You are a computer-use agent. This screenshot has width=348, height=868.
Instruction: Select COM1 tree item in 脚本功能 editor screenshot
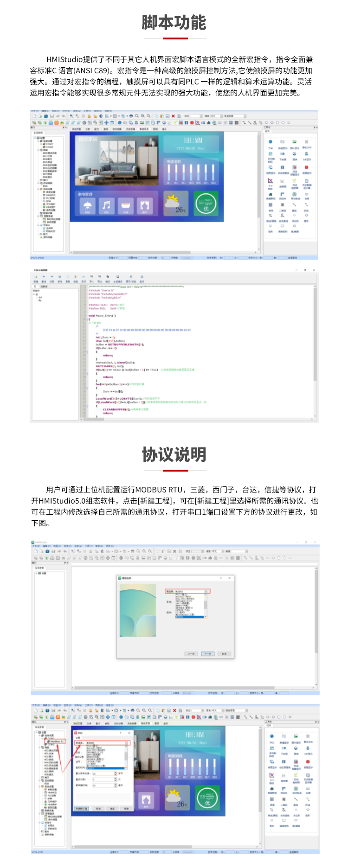point(49,144)
